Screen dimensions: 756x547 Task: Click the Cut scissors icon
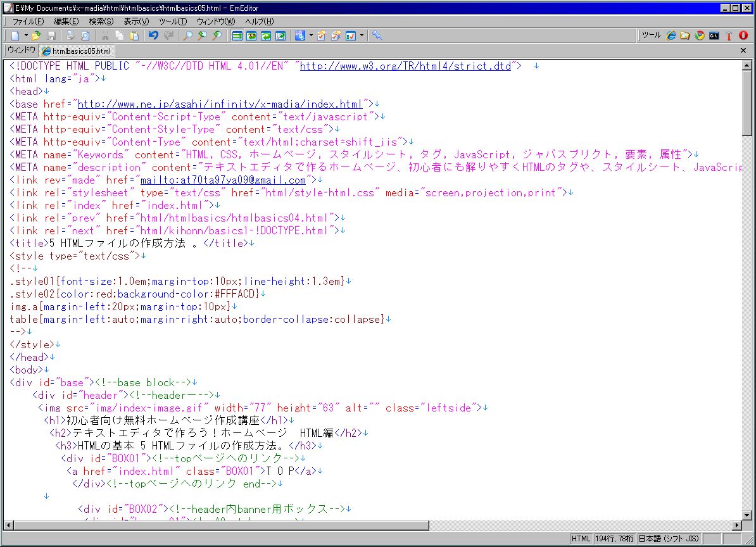[104, 35]
